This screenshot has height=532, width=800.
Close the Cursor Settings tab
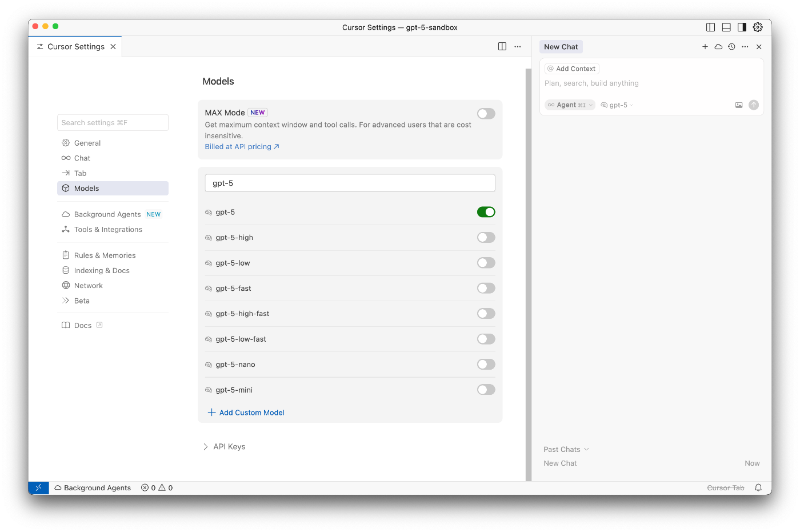[x=113, y=47]
